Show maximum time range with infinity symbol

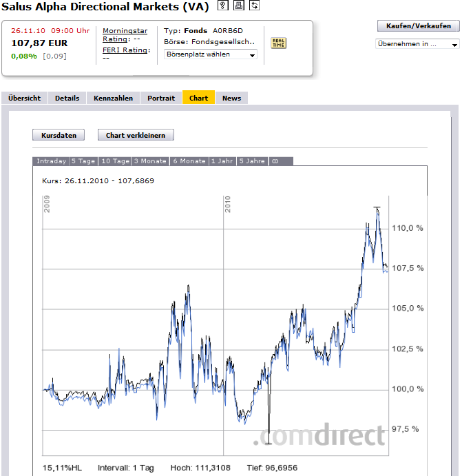275,161
